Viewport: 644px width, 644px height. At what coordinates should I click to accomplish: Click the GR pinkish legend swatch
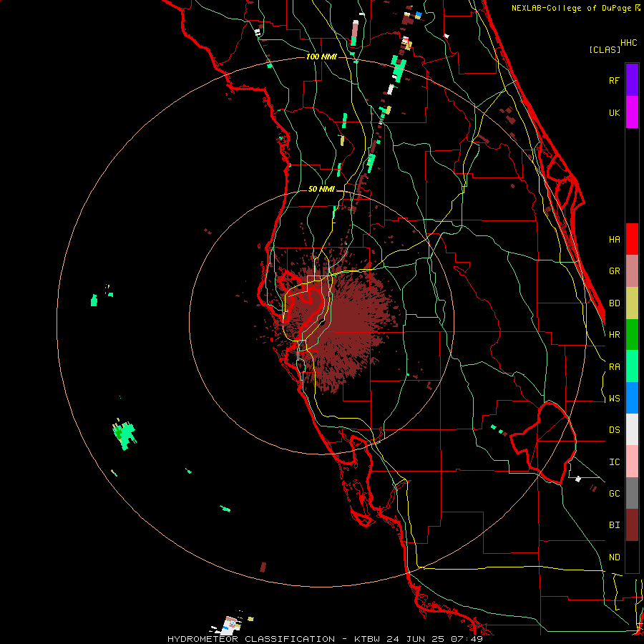pyautogui.click(x=632, y=271)
